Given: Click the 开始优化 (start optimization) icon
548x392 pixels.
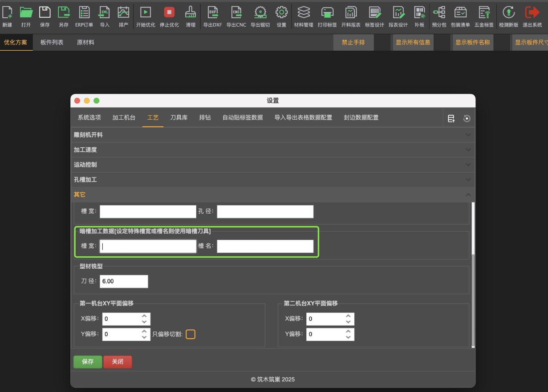Looking at the screenshot, I should pos(146,12).
